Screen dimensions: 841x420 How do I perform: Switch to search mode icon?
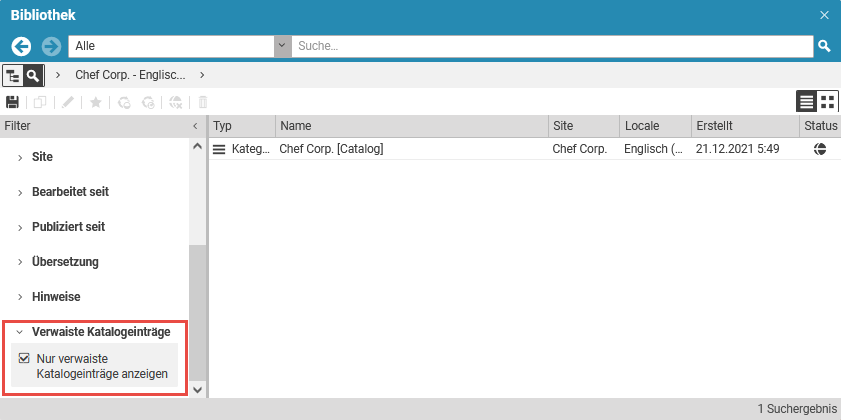click(x=34, y=75)
